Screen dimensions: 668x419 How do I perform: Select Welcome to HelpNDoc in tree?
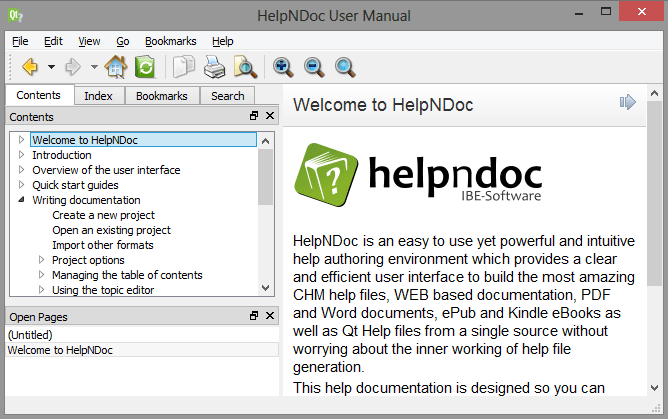point(143,140)
